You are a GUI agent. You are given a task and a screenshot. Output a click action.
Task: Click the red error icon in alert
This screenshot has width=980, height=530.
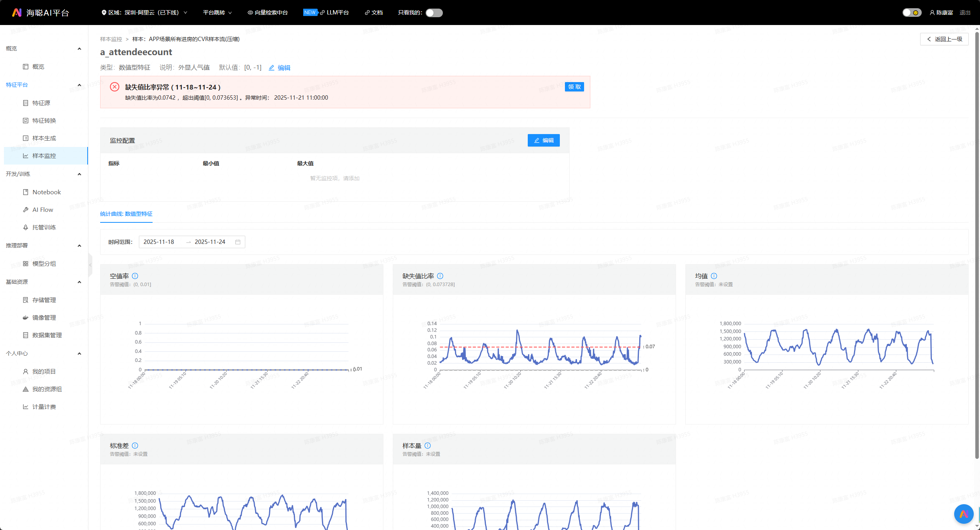[x=115, y=87]
